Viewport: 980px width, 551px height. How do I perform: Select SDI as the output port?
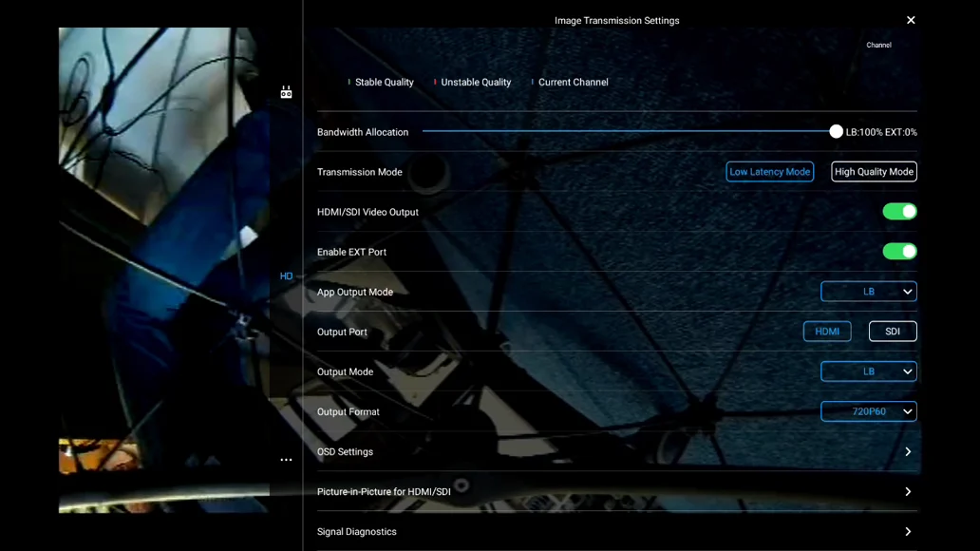(892, 332)
